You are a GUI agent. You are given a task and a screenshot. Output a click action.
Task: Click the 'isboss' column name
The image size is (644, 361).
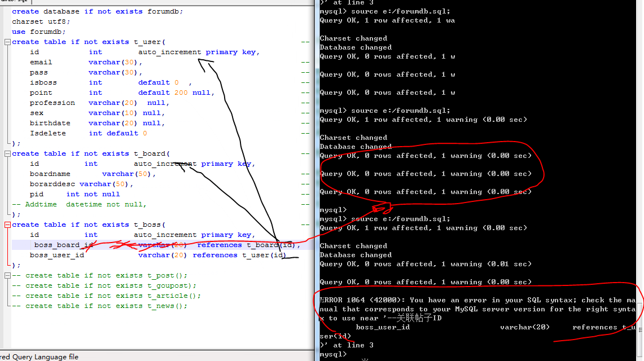(43, 82)
